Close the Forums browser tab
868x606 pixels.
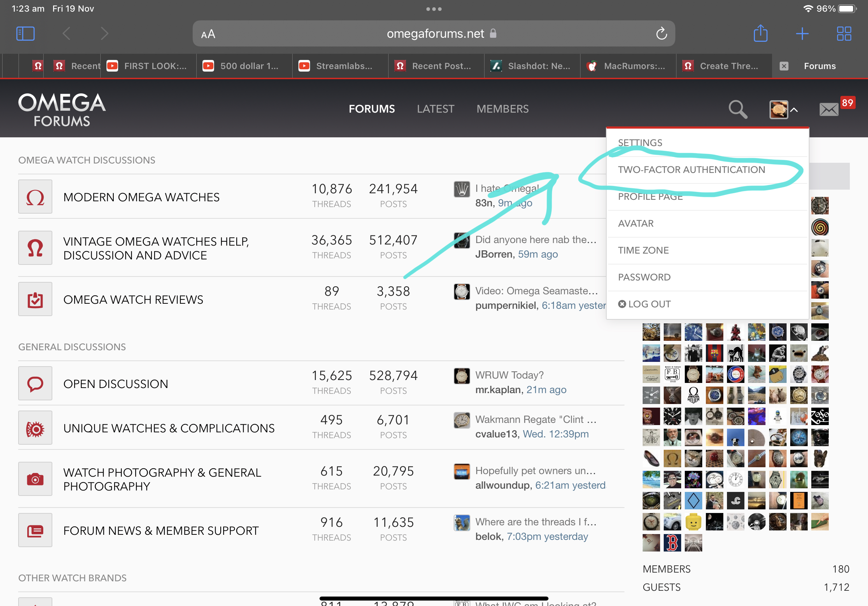[784, 66]
